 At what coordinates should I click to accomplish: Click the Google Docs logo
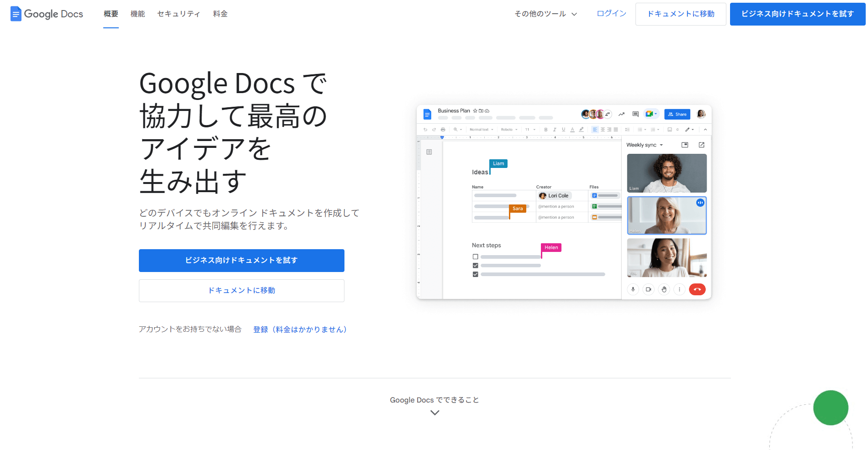pyautogui.click(x=47, y=14)
